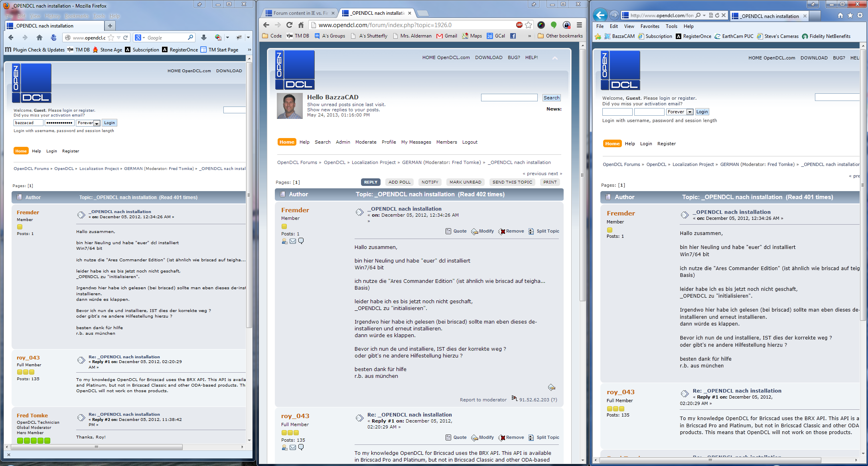Click MARK UNREAD button

(x=465, y=182)
